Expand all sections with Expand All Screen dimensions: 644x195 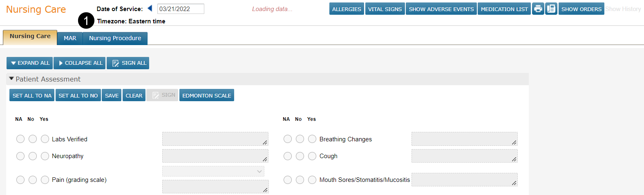[x=30, y=63]
